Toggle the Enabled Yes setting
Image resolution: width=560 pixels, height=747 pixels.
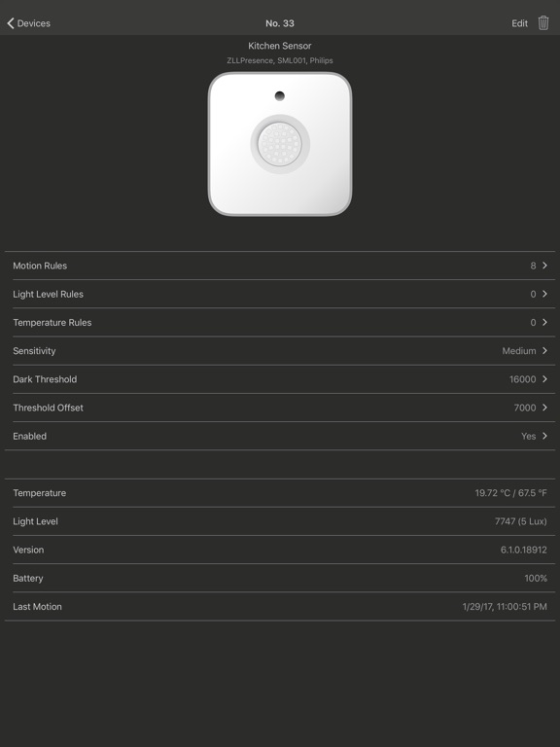pyautogui.click(x=280, y=436)
